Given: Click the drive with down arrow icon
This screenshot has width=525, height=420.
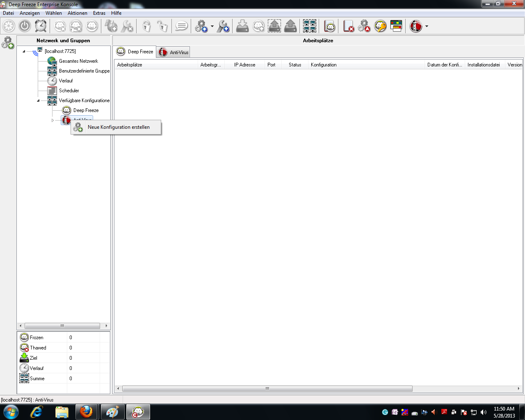Looking at the screenshot, I should click(x=242, y=26).
